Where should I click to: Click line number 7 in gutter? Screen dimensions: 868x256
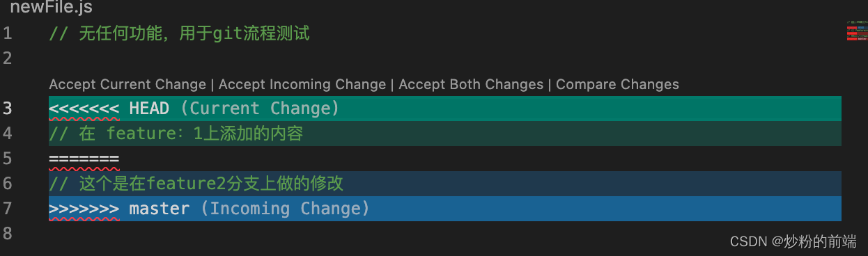[7, 209]
